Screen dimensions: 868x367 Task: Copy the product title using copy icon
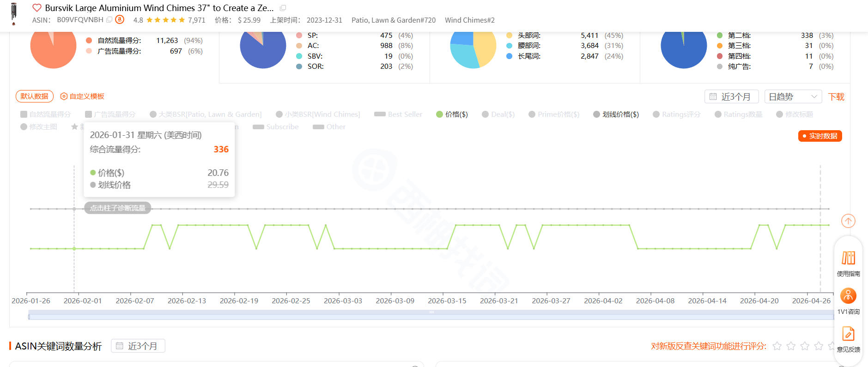[283, 8]
